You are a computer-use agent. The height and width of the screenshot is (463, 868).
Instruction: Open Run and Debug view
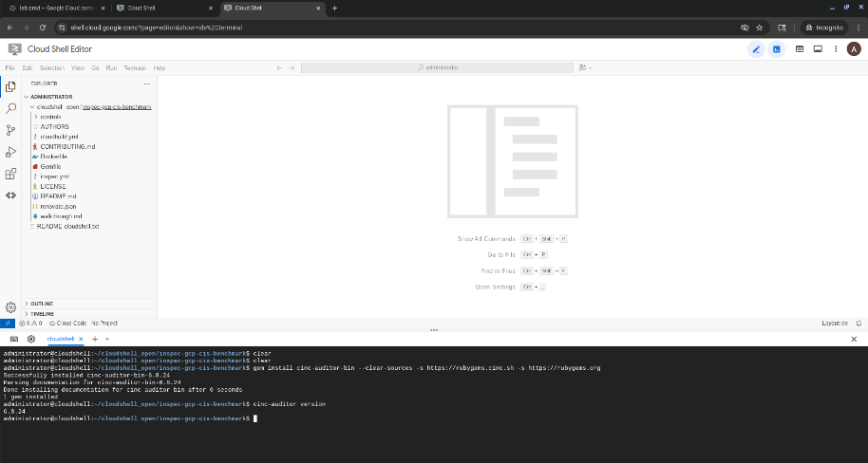coord(11,152)
